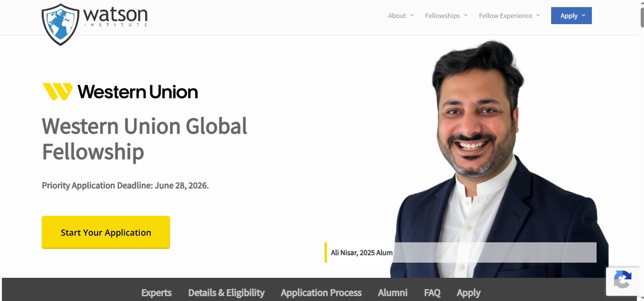Click the Fellowships menu label
The height and width of the screenshot is (301, 644).
click(x=442, y=16)
